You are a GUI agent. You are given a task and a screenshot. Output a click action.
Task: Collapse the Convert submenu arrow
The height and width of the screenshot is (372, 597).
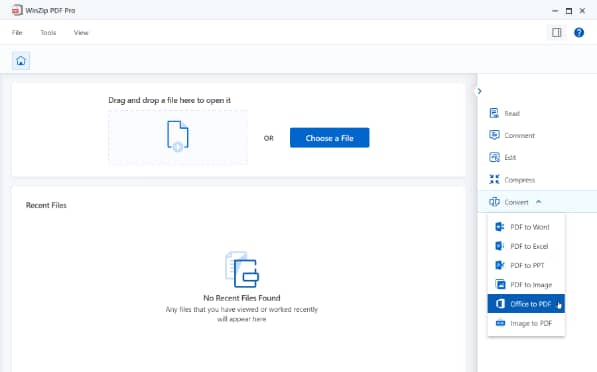[x=538, y=202]
